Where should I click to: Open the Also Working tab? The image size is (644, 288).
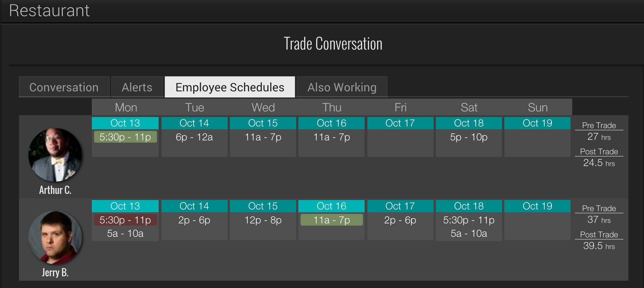(x=342, y=87)
